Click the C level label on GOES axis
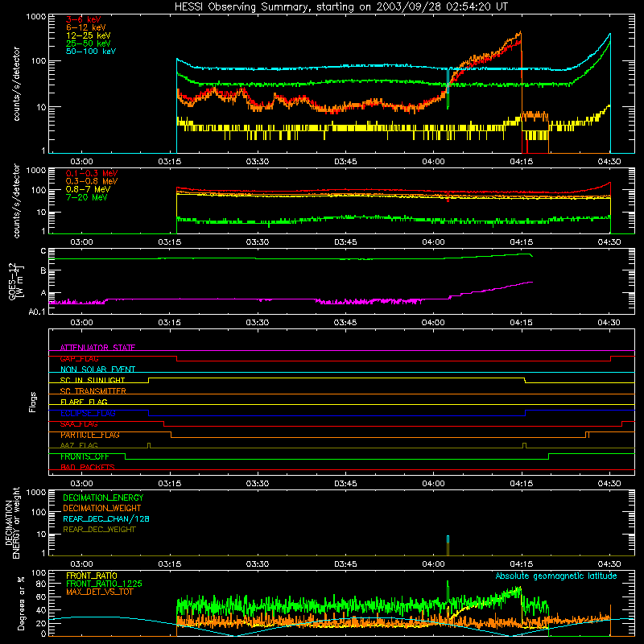 pos(43,251)
